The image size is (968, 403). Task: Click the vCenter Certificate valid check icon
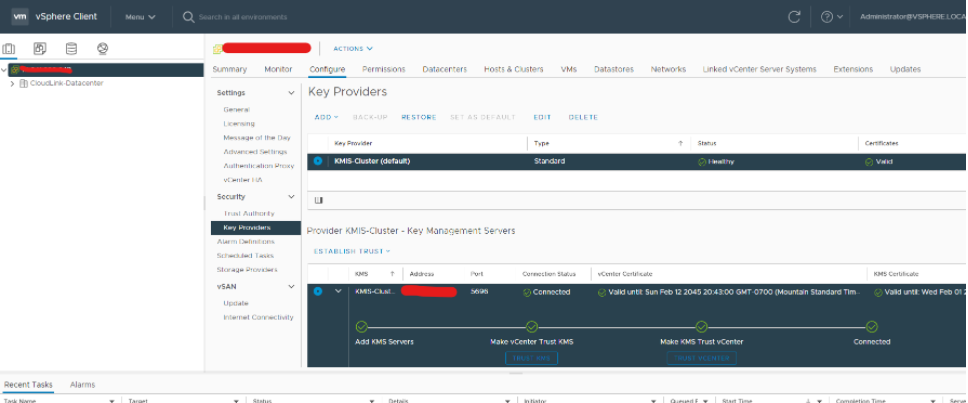601,293
